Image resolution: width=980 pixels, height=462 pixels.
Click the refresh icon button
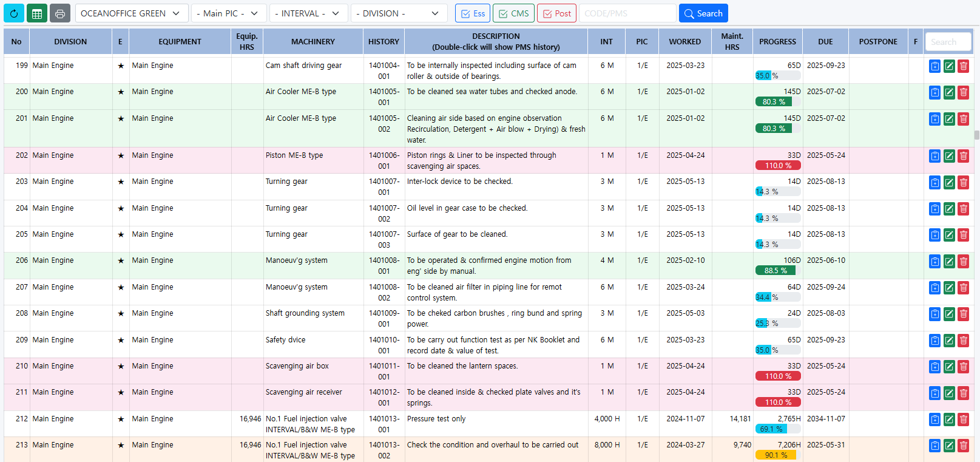tap(13, 13)
